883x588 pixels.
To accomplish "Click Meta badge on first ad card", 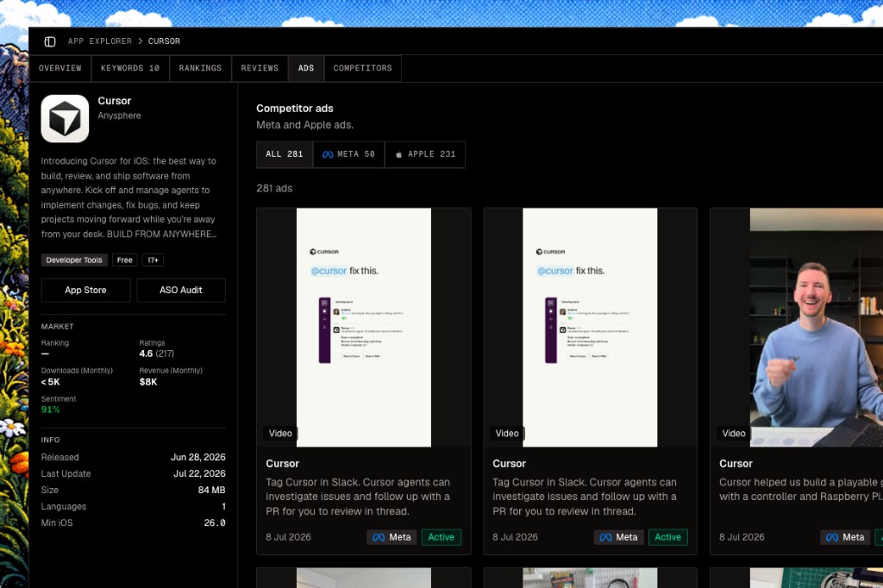I will pyautogui.click(x=392, y=537).
